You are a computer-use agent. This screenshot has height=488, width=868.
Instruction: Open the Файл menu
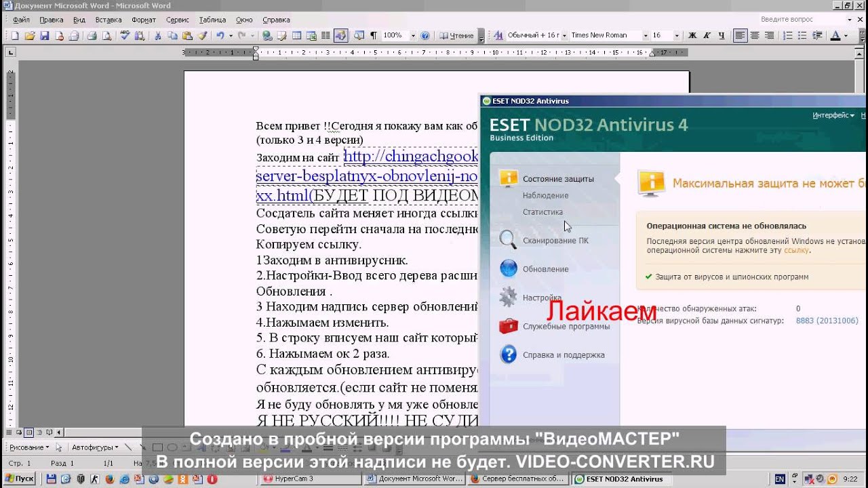[x=21, y=20]
